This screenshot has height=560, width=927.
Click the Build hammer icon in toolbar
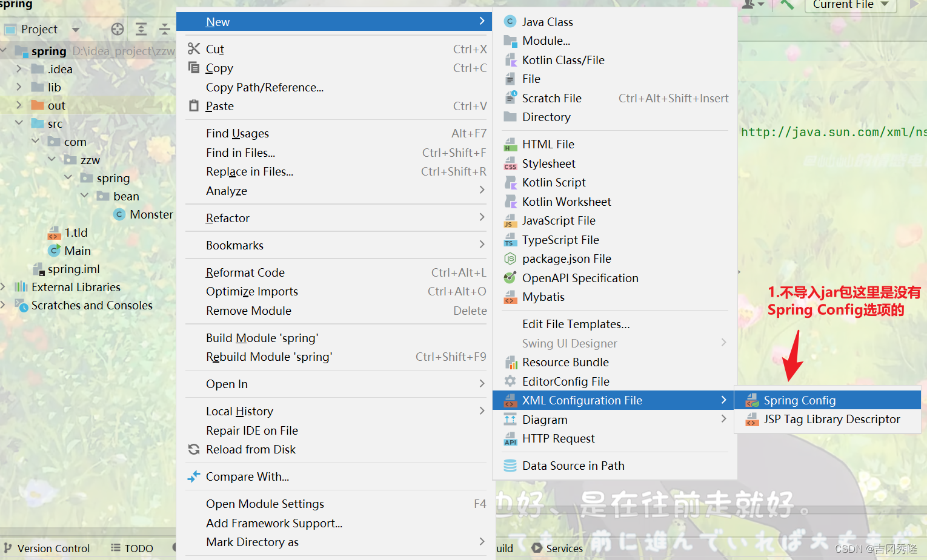[x=787, y=4]
